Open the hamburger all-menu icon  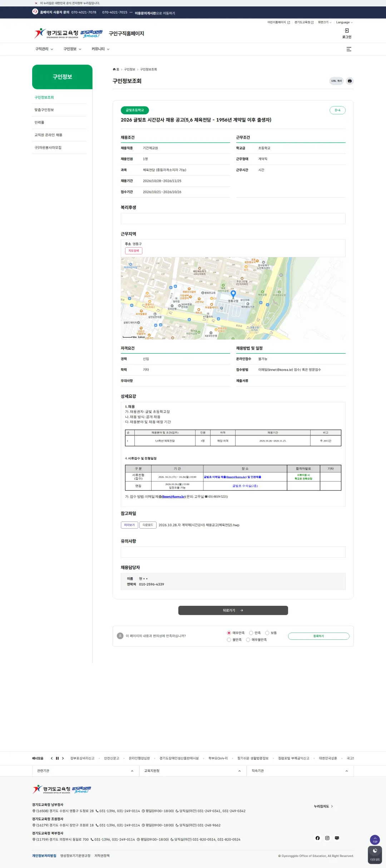(349, 49)
